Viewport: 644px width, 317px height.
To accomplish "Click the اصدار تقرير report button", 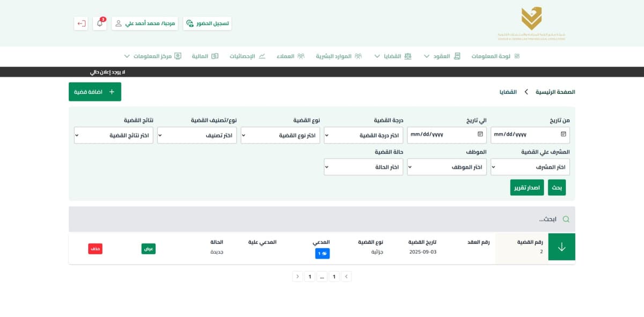I will coord(527,187).
